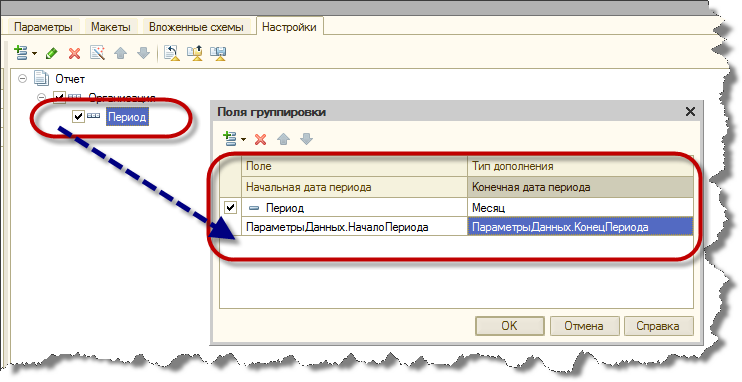
Task: Open help with the Справка button
Action: (658, 326)
